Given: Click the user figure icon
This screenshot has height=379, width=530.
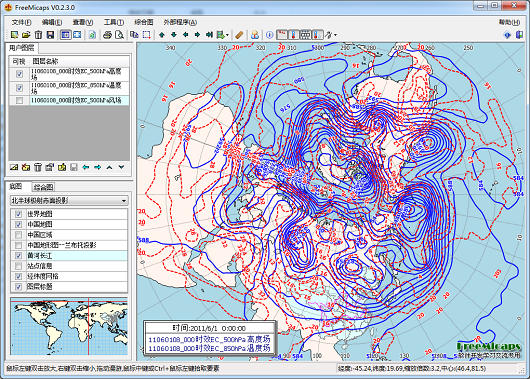Looking at the screenshot, I should click(255, 35).
